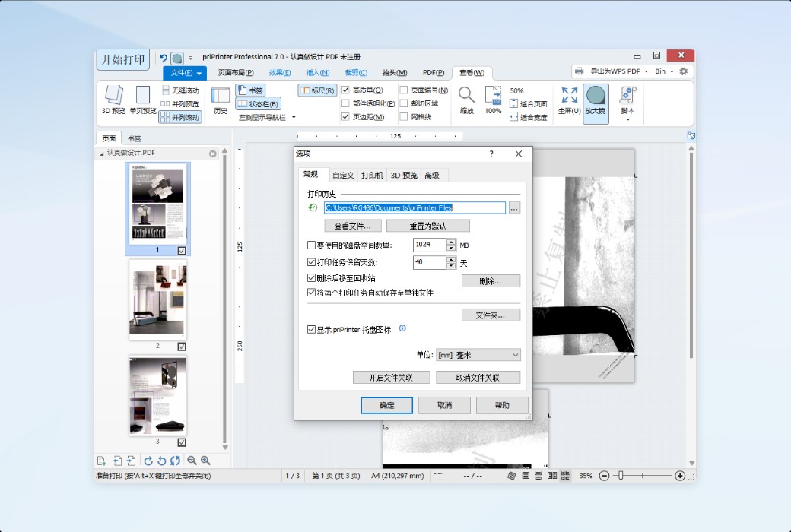
Task: Click the 查看文件... button
Action: (x=353, y=226)
